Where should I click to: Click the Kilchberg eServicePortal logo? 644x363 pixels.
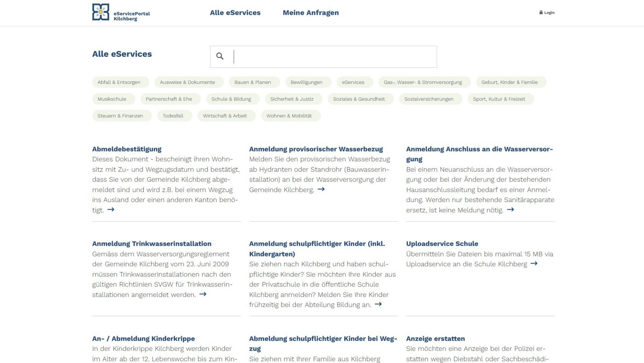coord(121,12)
